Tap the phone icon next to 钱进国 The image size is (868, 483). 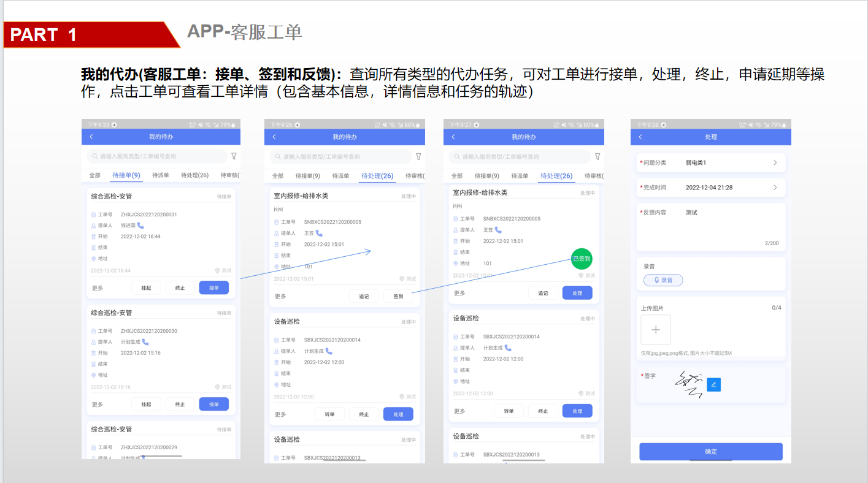(x=140, y=226)
